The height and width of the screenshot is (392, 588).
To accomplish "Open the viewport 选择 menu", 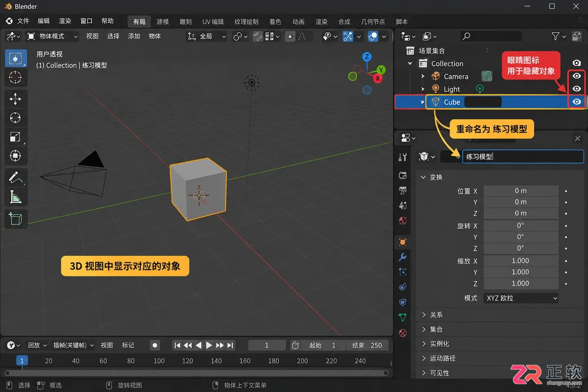I will (113, 36).
